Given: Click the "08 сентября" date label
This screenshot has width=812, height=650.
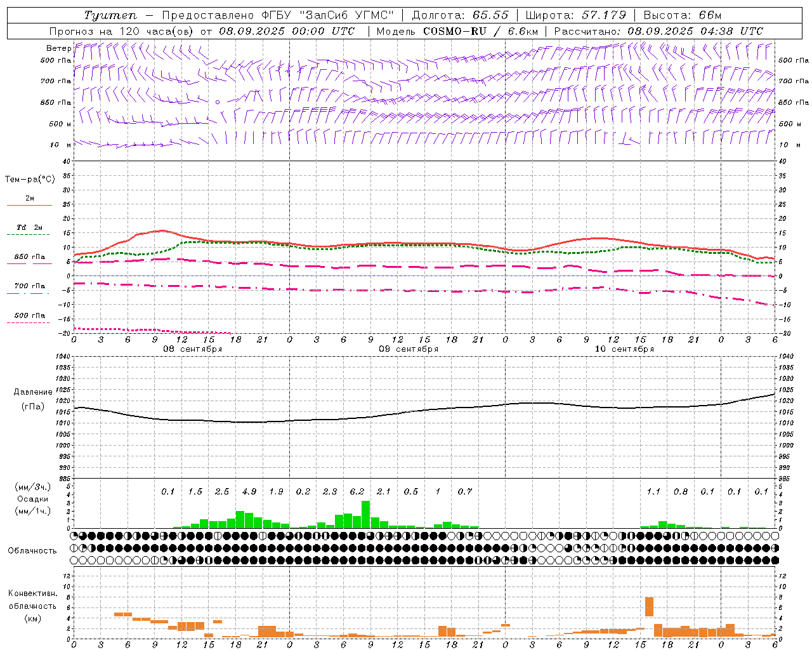Looking at the screenshot, I should point(193,349).
